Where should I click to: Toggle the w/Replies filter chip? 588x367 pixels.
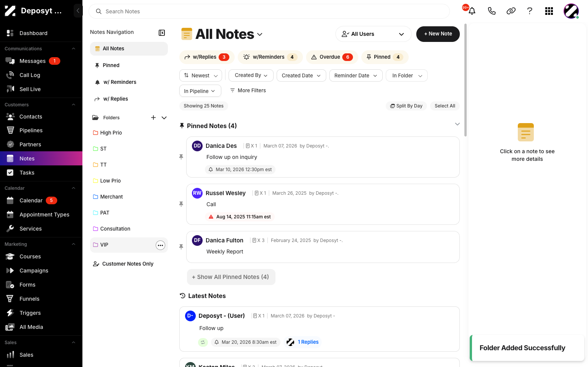coord(207,57)
